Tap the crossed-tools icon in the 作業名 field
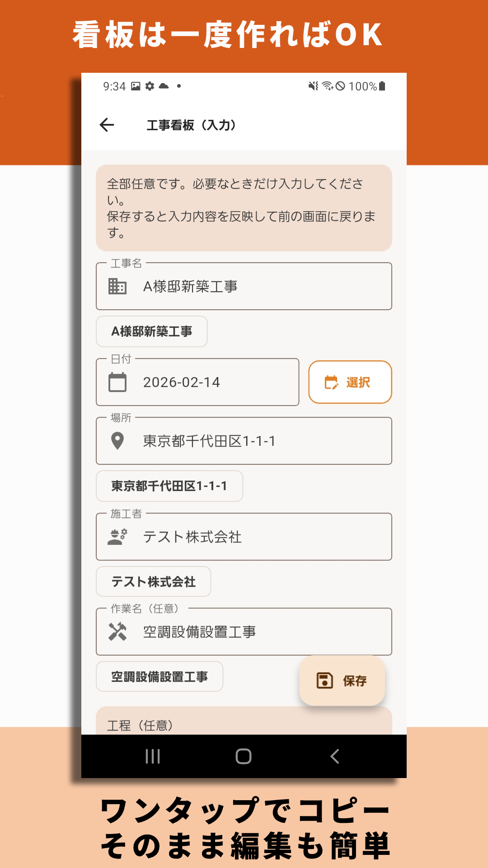This screenshot has width=488, height=868. [x=117, y=632]
